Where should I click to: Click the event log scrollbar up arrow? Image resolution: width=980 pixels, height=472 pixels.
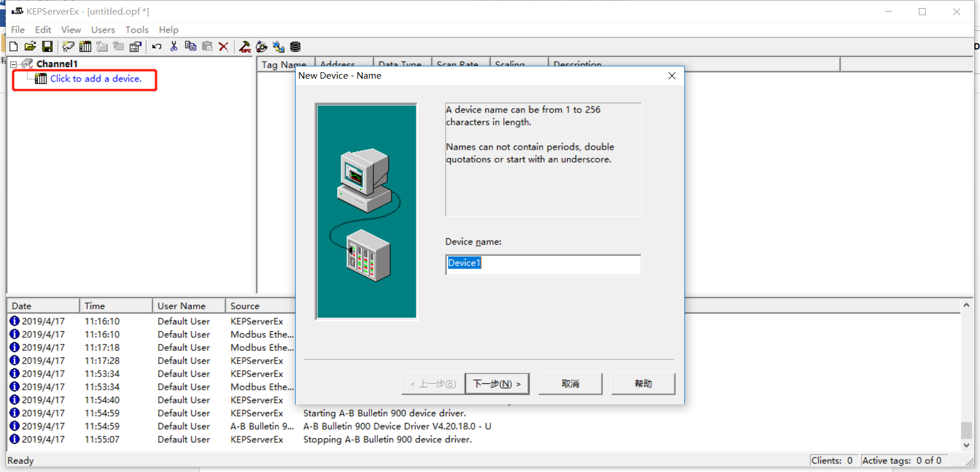967,305
